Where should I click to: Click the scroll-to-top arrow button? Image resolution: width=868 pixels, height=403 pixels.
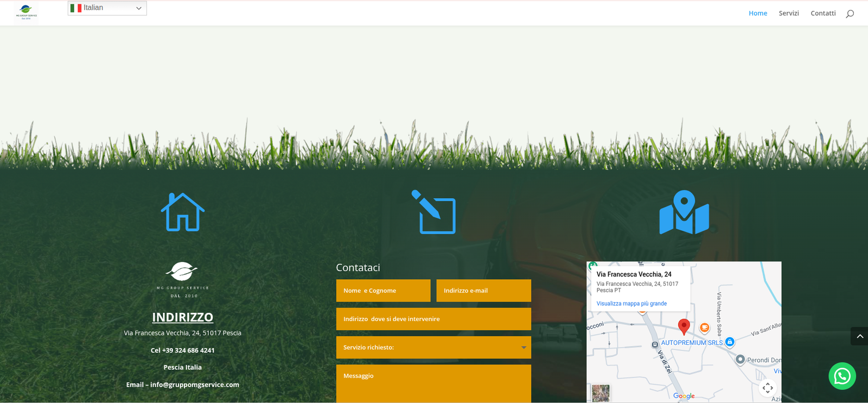859,336
